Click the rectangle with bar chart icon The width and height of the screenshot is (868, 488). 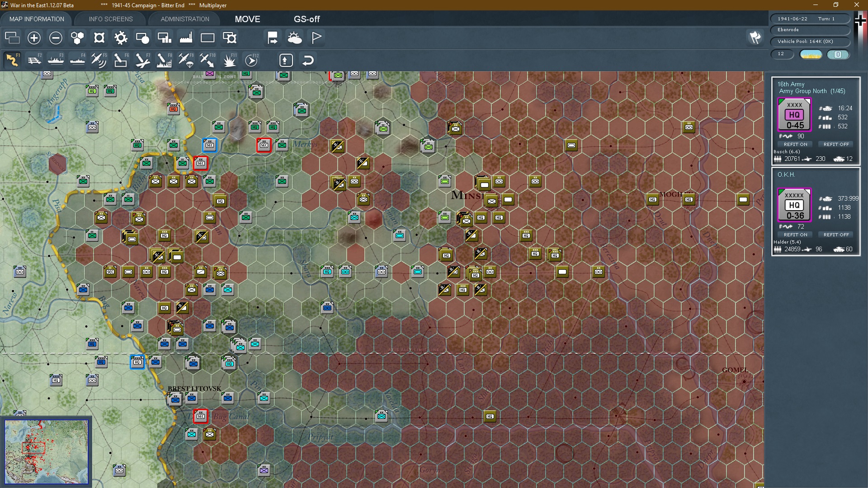tap(164, 38)
